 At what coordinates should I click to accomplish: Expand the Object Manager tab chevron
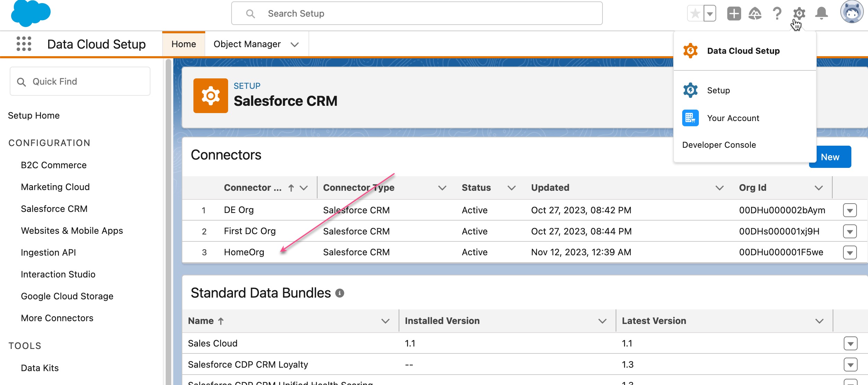[295, 44]
